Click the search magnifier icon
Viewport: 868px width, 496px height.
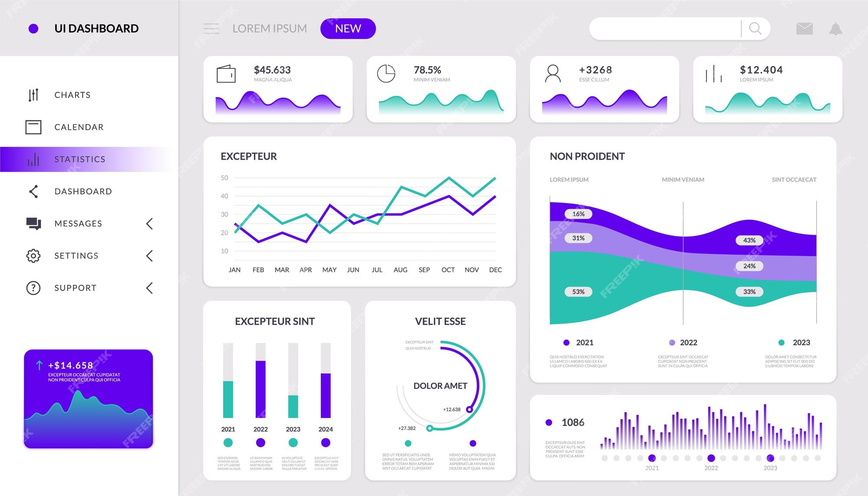click(x=755, y=28)
